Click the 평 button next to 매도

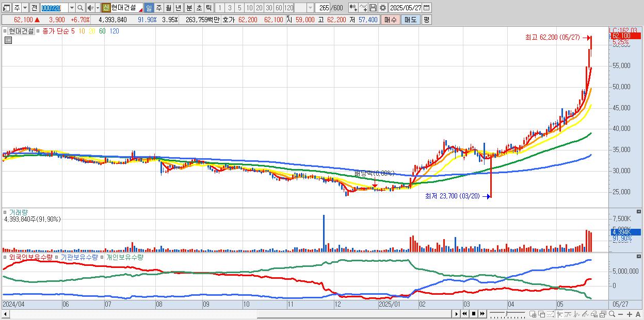click(426, 20)
